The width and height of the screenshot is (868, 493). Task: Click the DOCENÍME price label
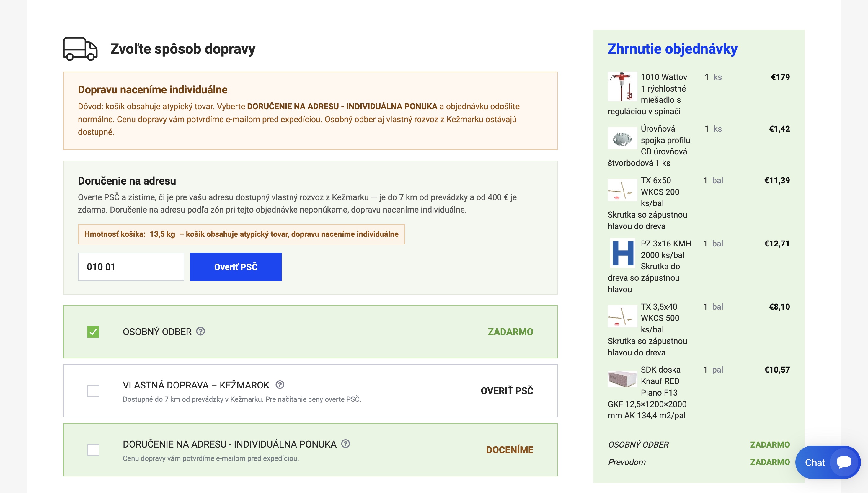click(510, 450)
